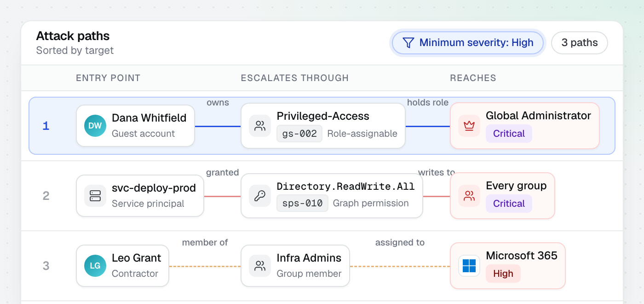Click Dana Whitfield's DW avatar

(x=95, y=126)
